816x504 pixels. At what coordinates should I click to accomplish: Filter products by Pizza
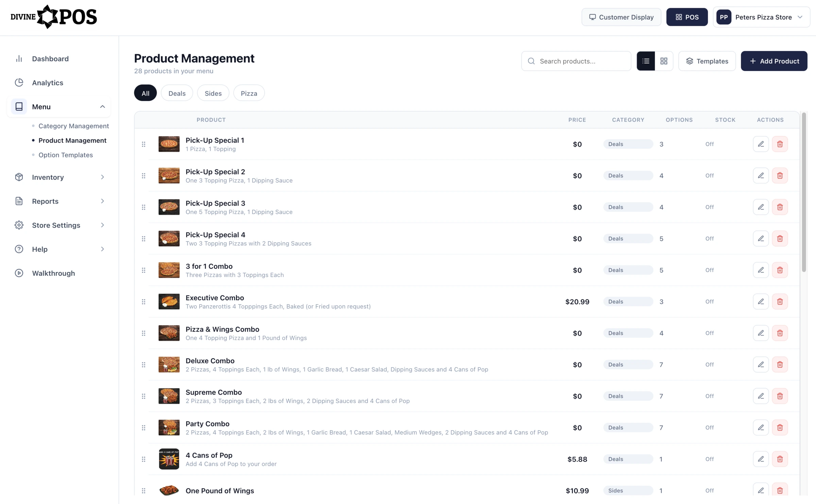click(x=249, y=93)
